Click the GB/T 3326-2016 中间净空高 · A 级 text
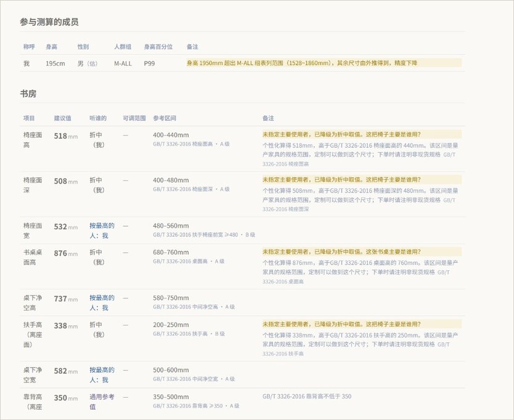This screenshot has height=420, width=514. (x=194, y=307)
